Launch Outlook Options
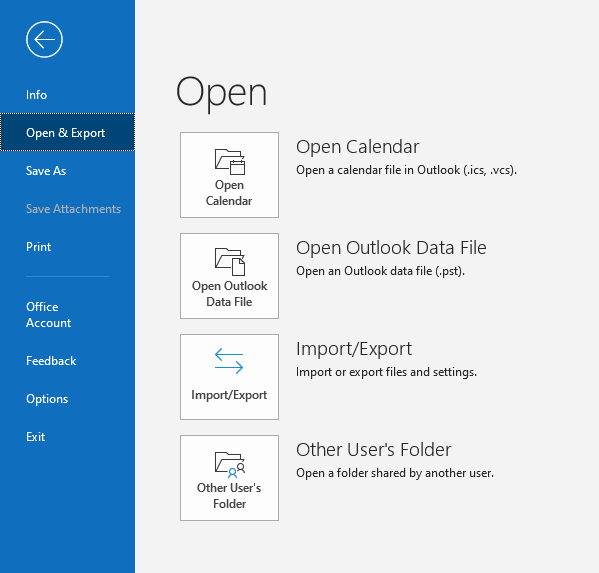The image size is (599, 573). pyautogui.click(x=47, y=399)
